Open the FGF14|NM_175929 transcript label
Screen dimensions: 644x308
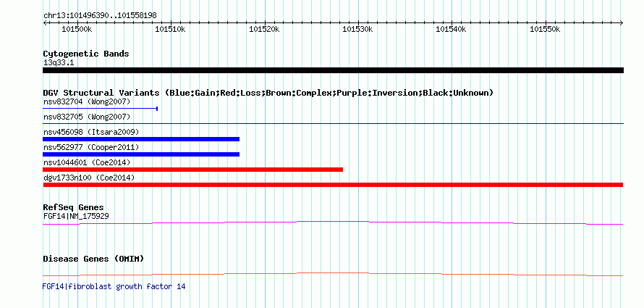pos(76,216)
